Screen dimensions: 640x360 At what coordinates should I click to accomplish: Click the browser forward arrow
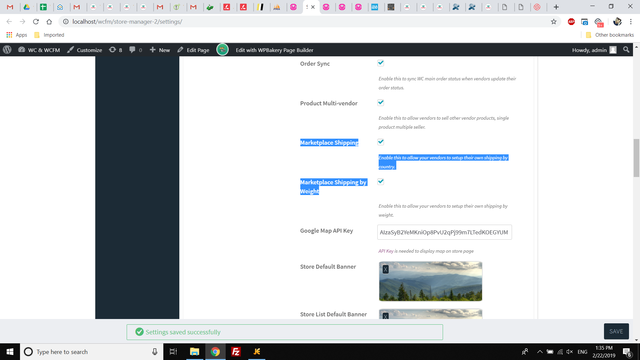22,22
